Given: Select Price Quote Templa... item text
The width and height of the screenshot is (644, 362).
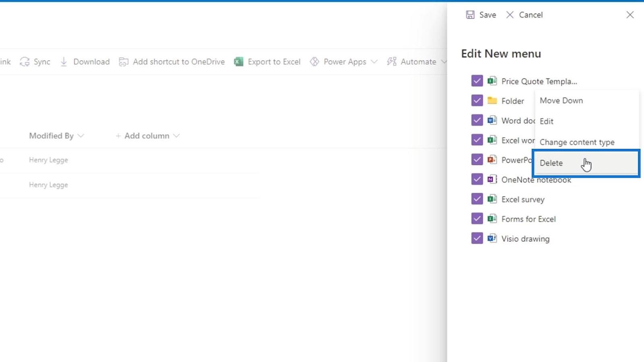Looking at the screenshot, I should click(539, 81).
